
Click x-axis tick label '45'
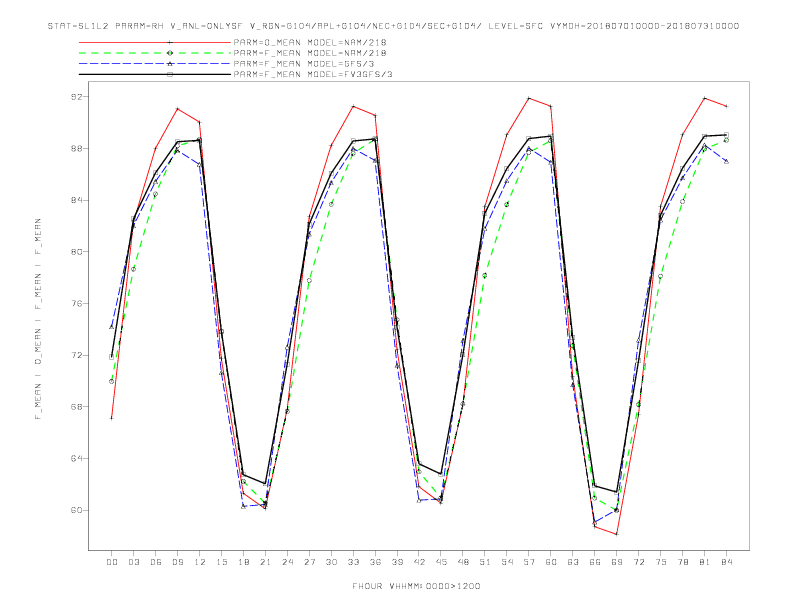pos(441,562)
